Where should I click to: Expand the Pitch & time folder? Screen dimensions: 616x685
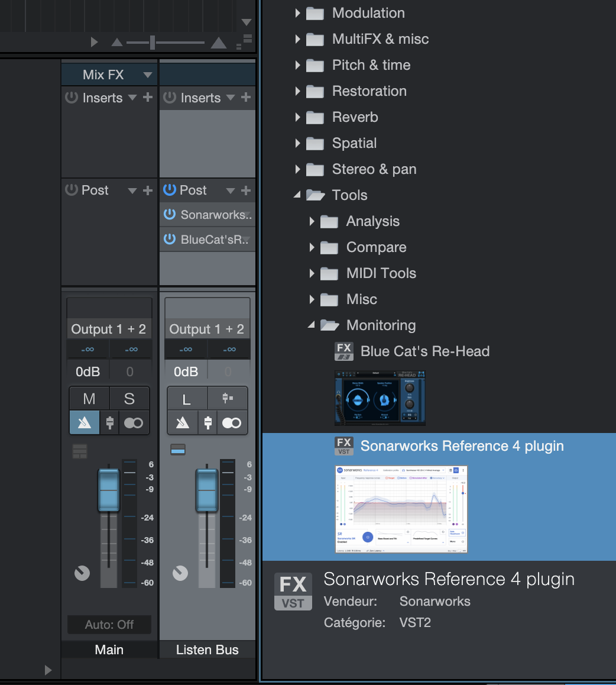pos(297,65)
